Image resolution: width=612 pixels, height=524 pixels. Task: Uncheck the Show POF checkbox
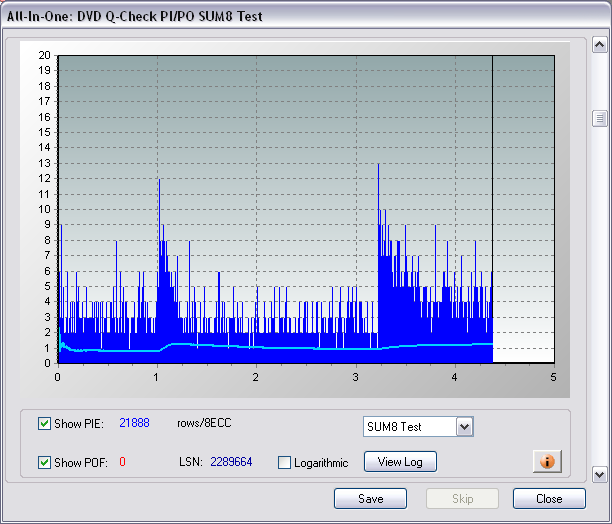coord(44,462)
